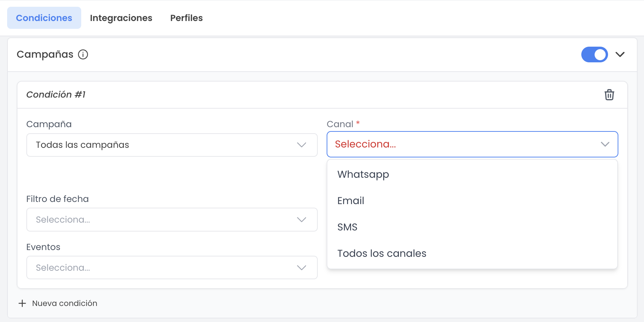Click the Condiciones tab label
This screenshot has height=322, width=644.
pos(44,18)
